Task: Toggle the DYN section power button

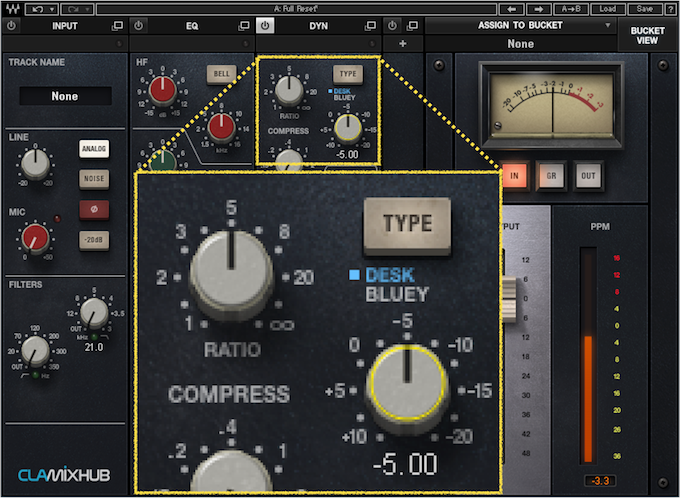Action: [265, 26]
